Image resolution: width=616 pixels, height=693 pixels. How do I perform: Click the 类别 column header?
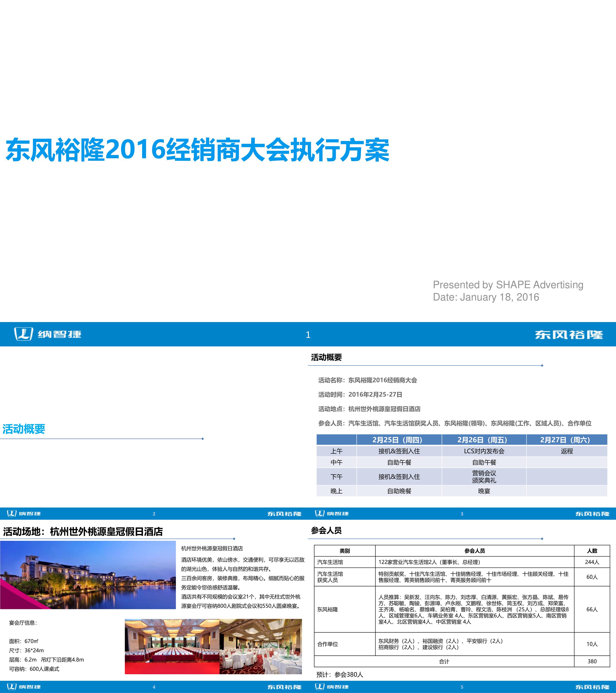point(345,551)
